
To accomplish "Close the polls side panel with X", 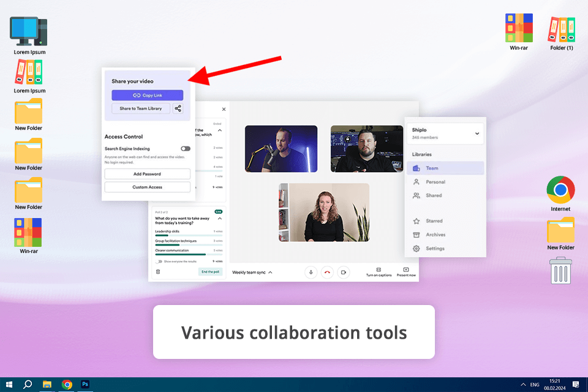I will [x=224, y=109].
